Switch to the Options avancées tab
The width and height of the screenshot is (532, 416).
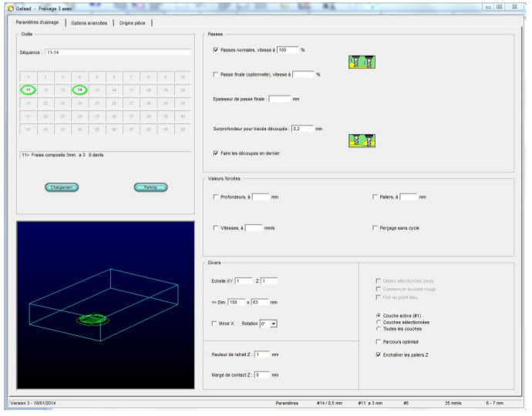[89, 22]
